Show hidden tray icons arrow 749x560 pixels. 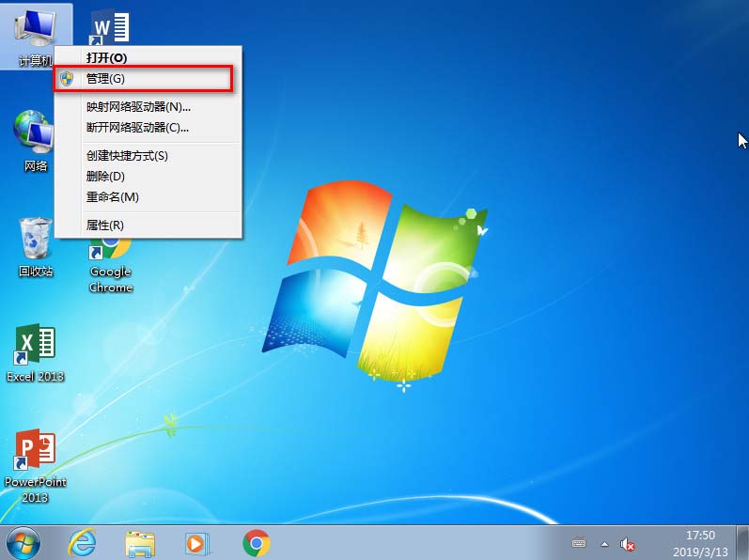point(604,544)
